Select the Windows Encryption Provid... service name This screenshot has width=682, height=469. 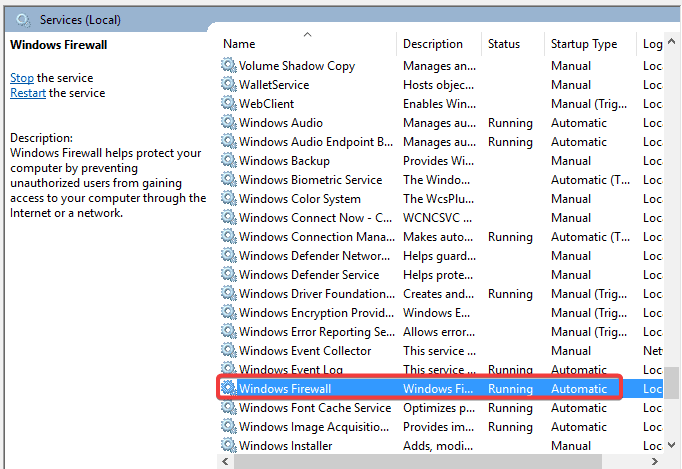click(x=316, y=313)
